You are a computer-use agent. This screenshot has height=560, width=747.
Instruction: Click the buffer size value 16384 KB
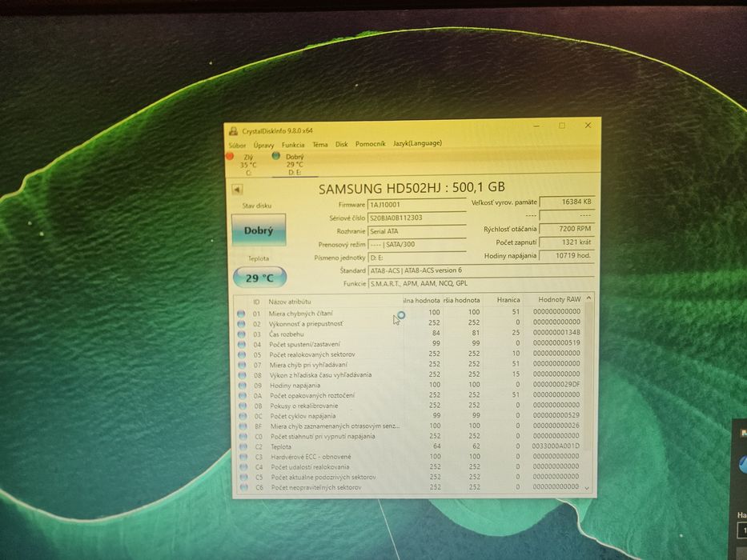click(567, 202)
